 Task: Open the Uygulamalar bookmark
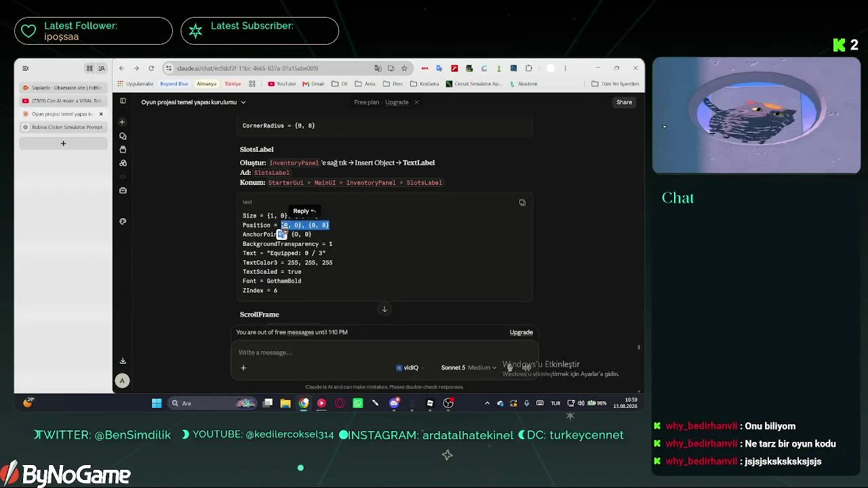[136, 84]
